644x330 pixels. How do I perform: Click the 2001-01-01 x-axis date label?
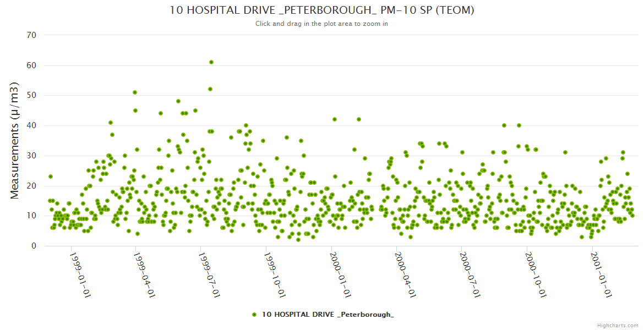(600, 275)
